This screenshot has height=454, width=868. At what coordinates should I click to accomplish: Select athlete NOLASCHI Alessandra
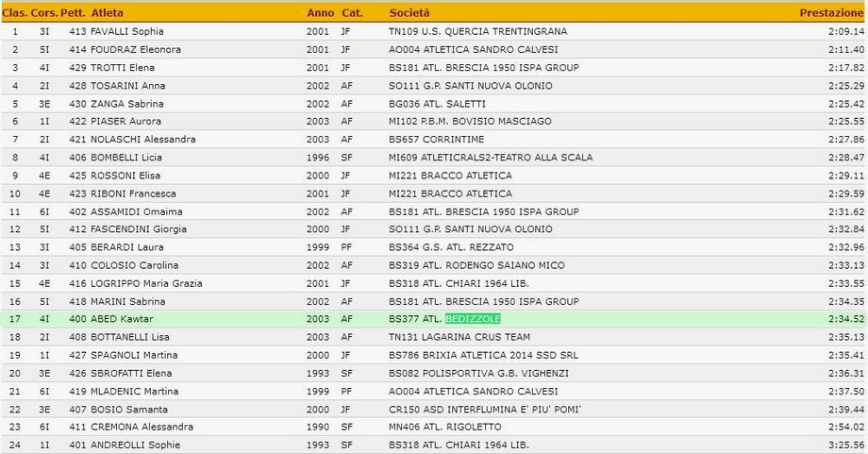(x=142, y=139)
